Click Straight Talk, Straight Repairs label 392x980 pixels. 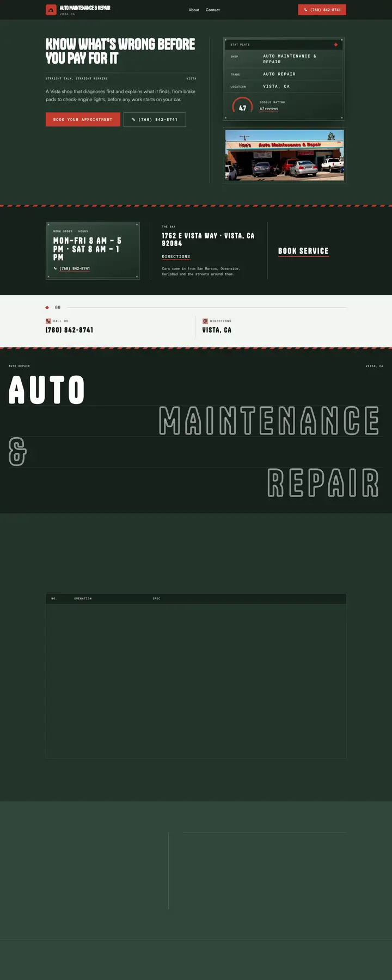click(x=77, y=78)
